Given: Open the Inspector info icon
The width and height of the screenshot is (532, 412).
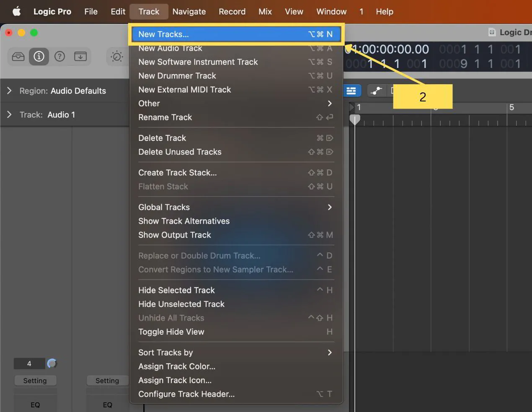Looking at the screenshot, I should [x=39, y=56].
